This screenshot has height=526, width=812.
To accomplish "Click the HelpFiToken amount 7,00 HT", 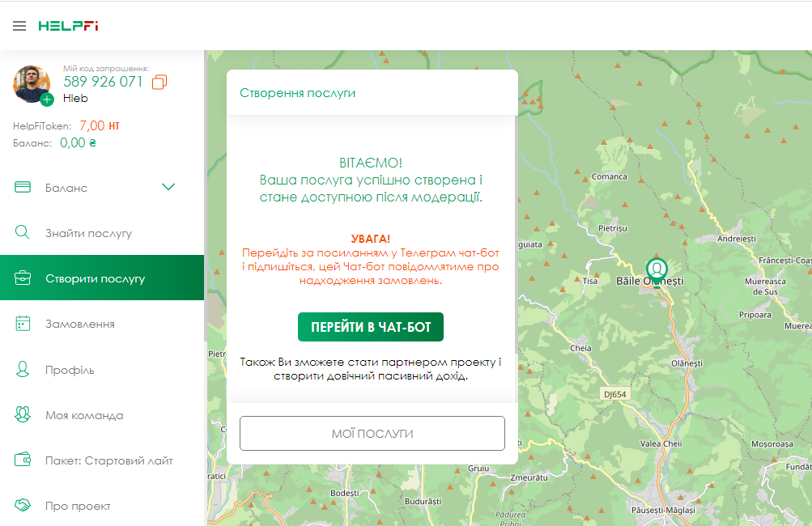I will click(99, 126).
